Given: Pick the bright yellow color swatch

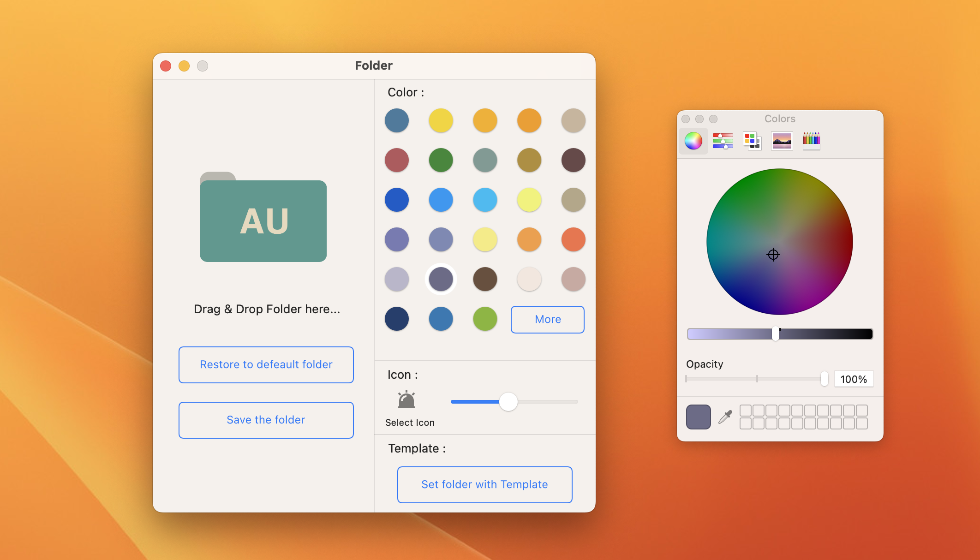Looking at the screenshot, I should (x=441, y=120).
